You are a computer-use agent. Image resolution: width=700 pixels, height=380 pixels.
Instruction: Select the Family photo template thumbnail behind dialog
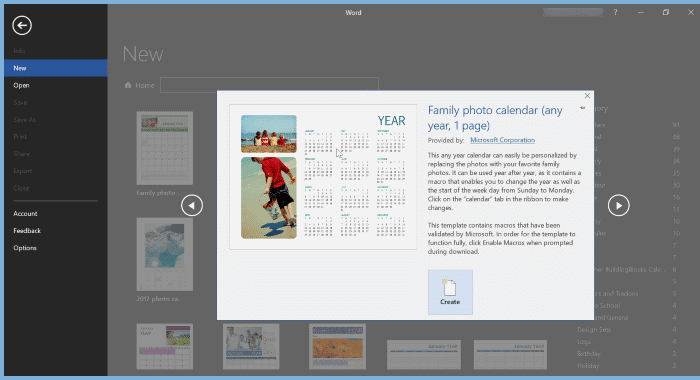click(x=165, y=148)
